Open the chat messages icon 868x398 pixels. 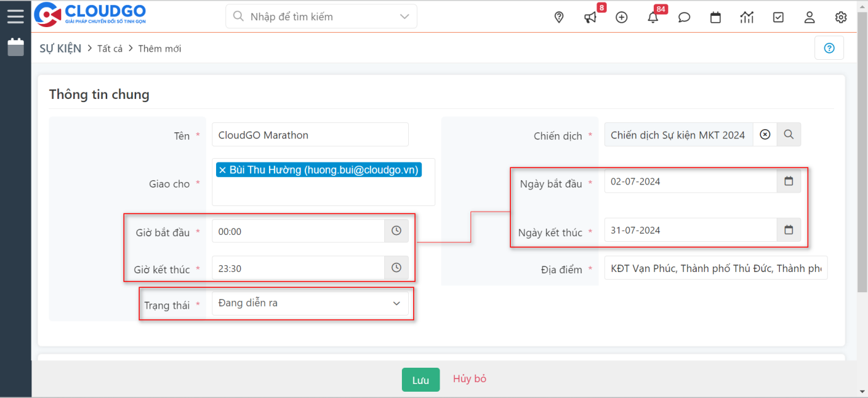(x=684, y=17)
